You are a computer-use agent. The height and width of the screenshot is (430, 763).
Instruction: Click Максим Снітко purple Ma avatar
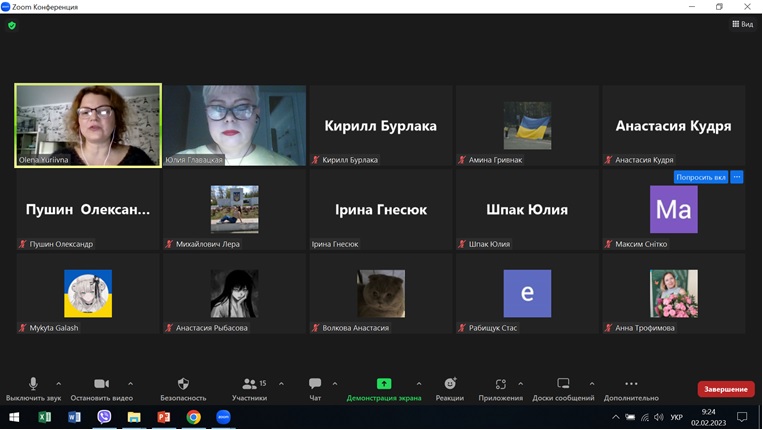point(673,210)
